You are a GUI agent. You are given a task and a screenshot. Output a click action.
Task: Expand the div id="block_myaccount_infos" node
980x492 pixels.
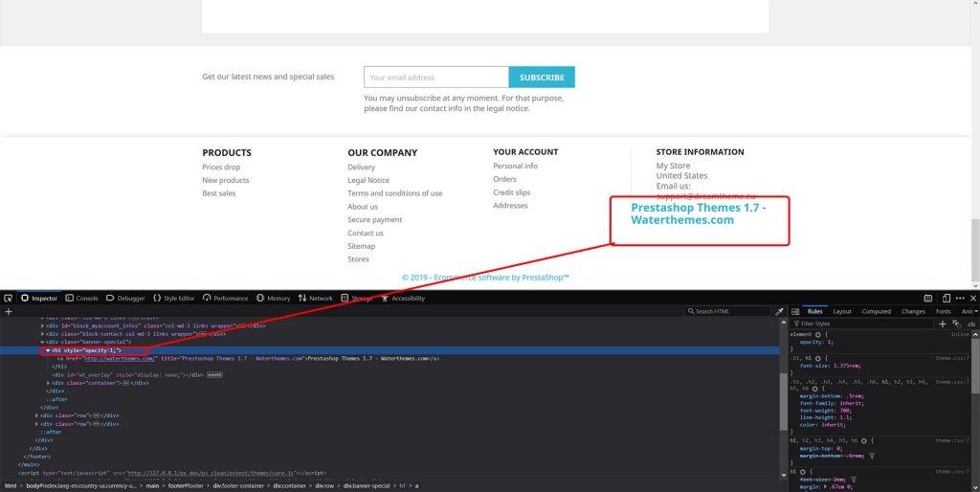42,325
